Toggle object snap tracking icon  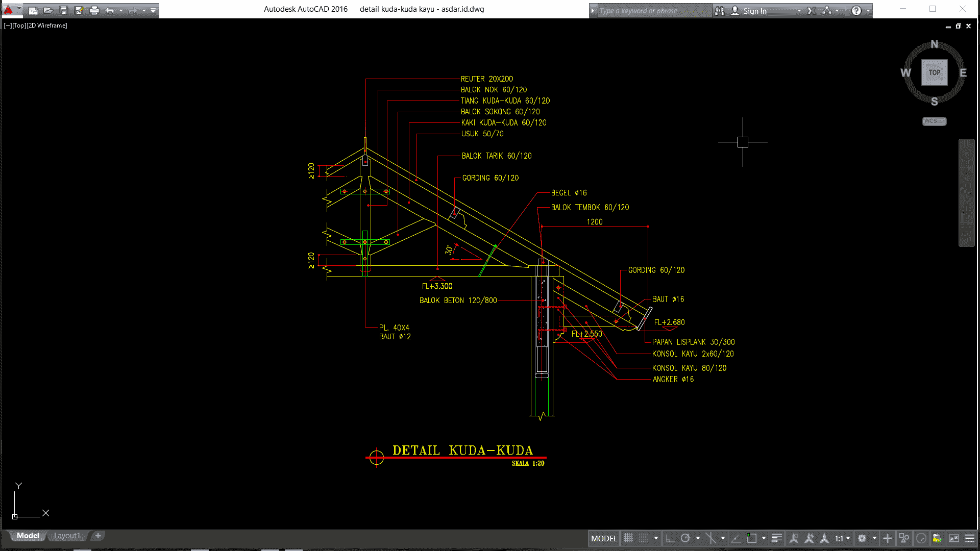coord(736,538)
